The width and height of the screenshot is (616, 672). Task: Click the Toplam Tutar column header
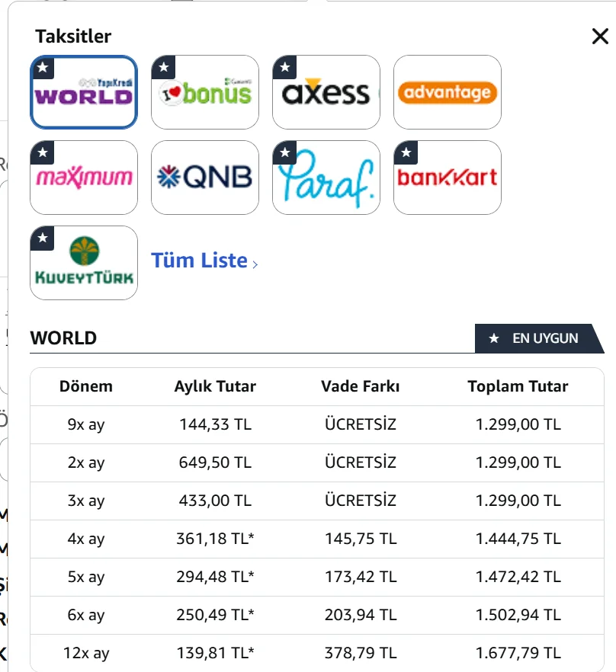tap(518, 386)
